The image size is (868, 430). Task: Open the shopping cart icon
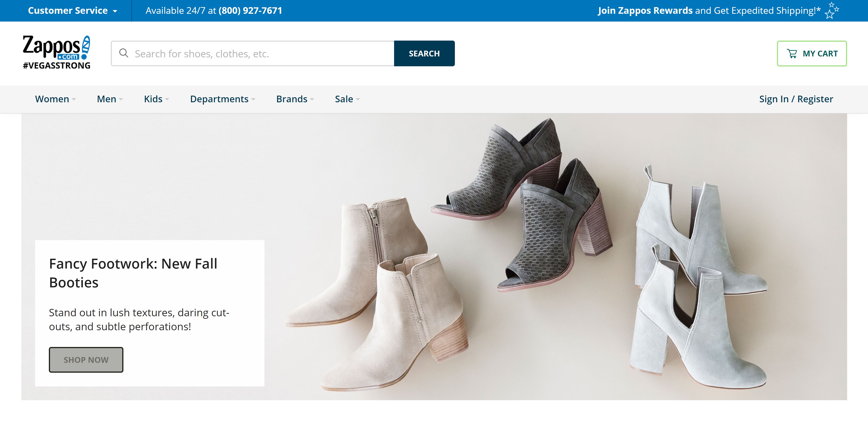(792, 53)
